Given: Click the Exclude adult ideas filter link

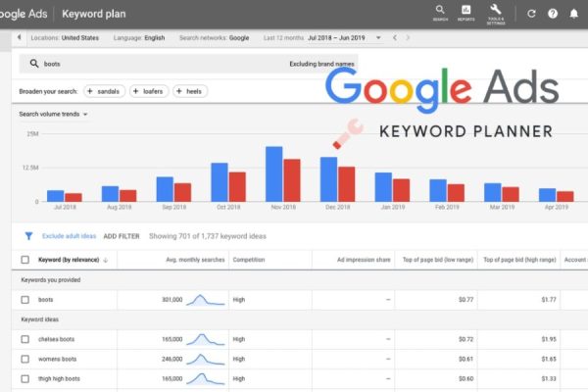Looking at the screenshot, I should pyautogui.click(x=70, y=236).
